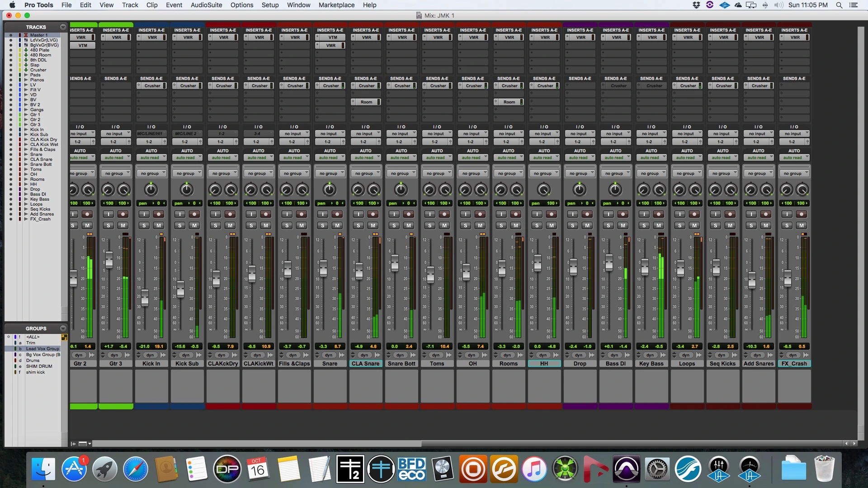Screen dimensions: 868x488
Task: Open System Preferences in the dock
Action: pyautogui.click(x=657, y=469)
